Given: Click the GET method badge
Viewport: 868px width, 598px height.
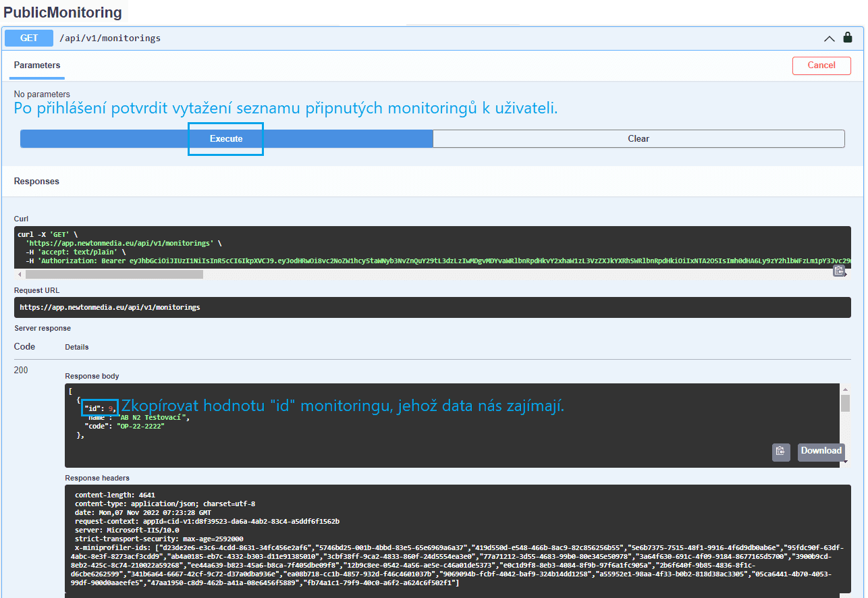Looking at the screenshot, I should (x=29, y=38).
